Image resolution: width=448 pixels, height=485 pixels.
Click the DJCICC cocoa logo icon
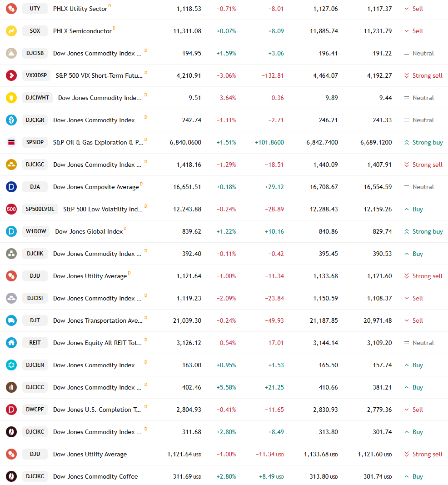(11, 387)
